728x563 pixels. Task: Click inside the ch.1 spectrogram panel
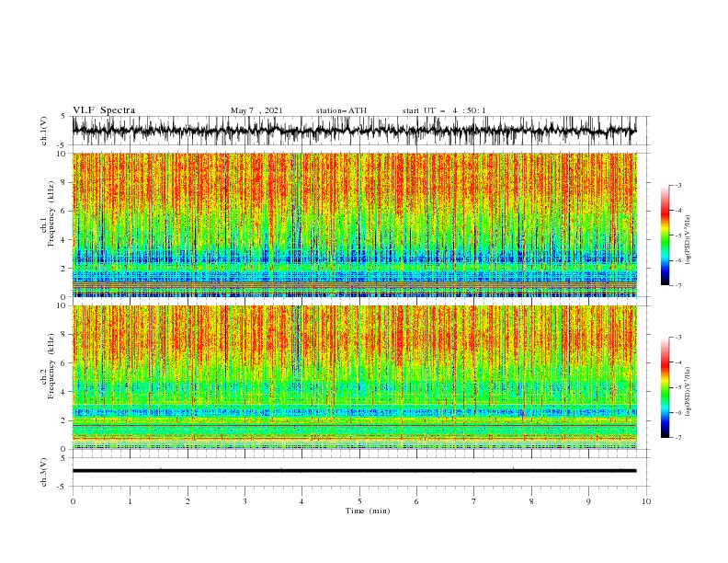point(354,224)
